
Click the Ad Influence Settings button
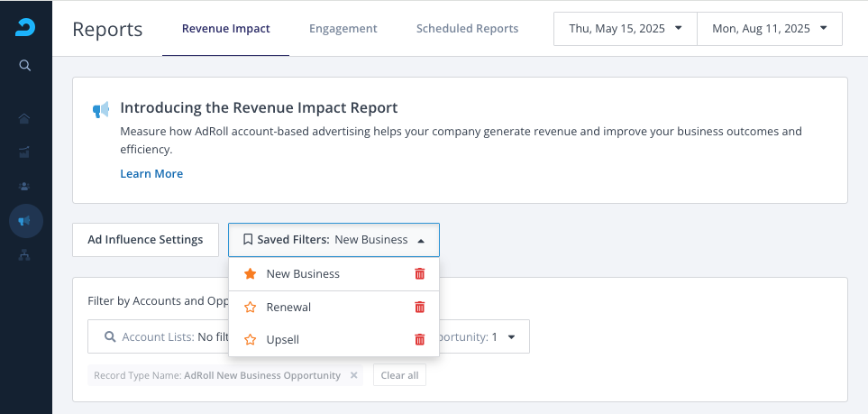click(x=145, y=240)
